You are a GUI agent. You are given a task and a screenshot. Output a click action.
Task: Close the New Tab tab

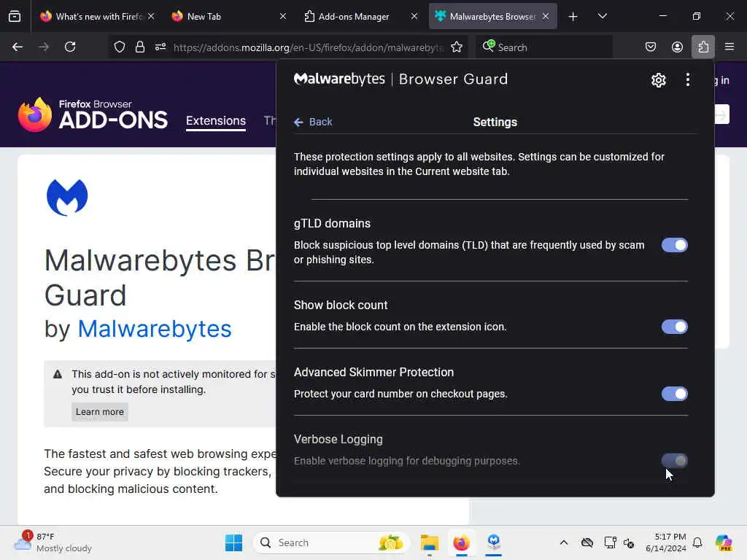283,16
